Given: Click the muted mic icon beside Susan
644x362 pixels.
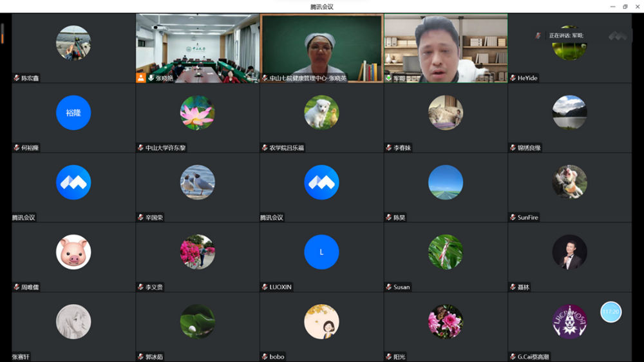Looking at the screenshot, I should (388, 287).
